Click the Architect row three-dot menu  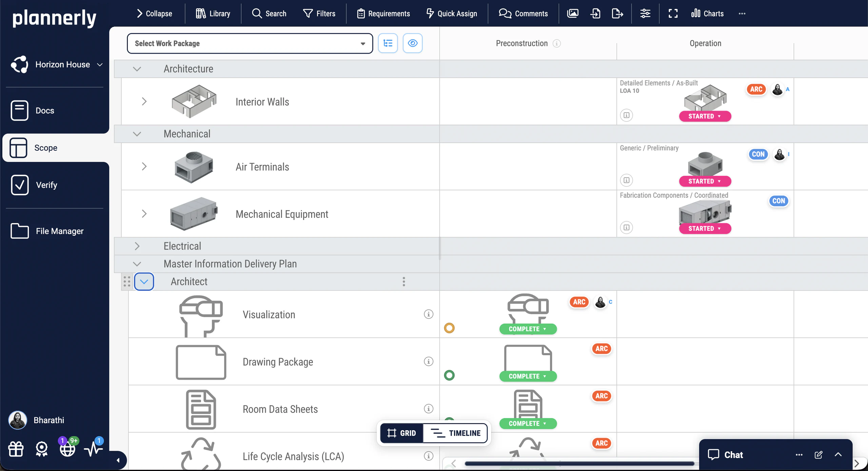pos(403,282)
